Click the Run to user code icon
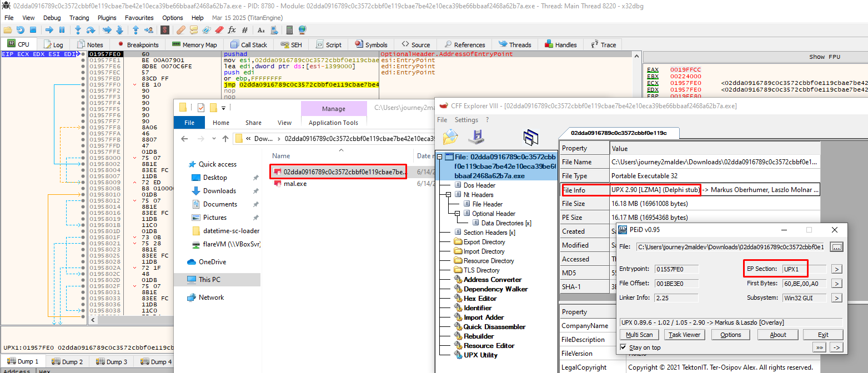The height and width of the screenshot is (373, 868). (x=149, y=30)
